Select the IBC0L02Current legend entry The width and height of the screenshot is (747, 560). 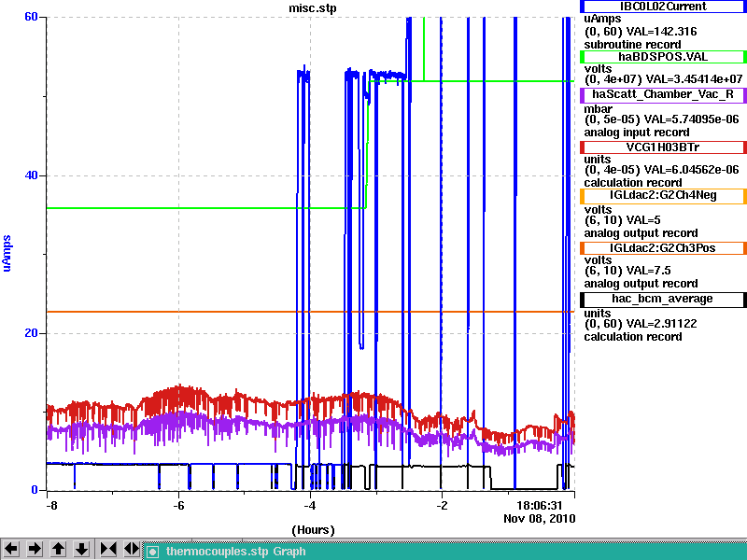[x=663, y=7]
